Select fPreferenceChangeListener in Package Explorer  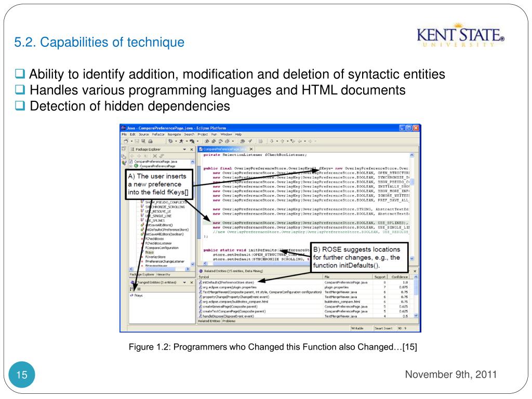[165, 262]
